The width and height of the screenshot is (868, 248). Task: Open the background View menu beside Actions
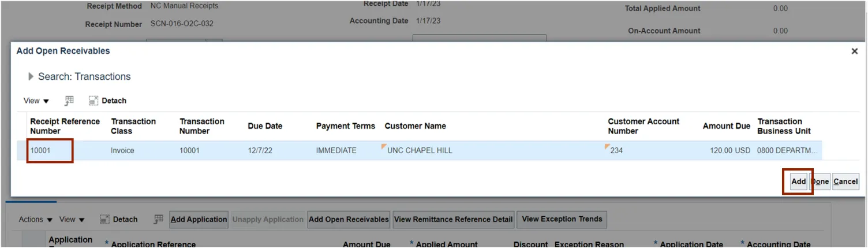(72, 220)
